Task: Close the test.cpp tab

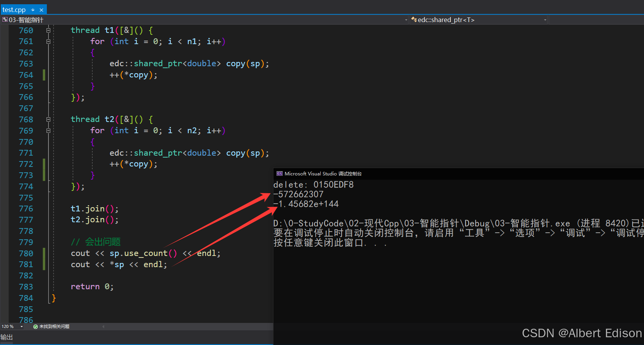Action: point(41,10)
